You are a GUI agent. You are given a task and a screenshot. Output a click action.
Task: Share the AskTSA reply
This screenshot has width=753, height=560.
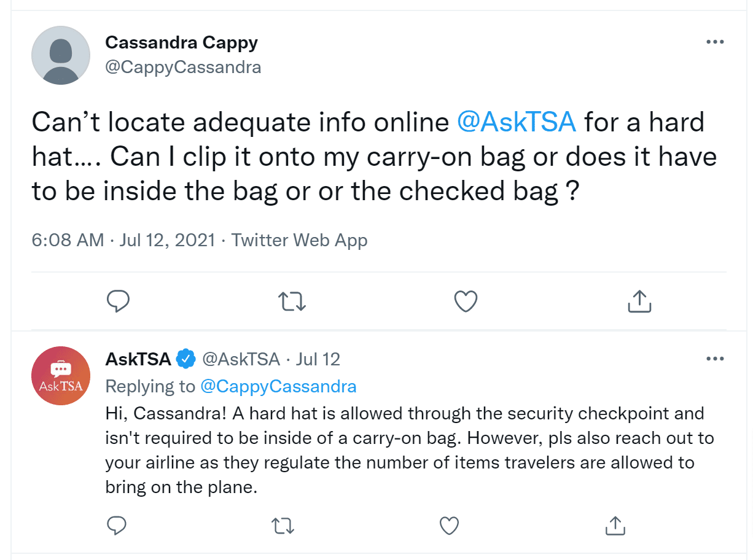[615, 525]
